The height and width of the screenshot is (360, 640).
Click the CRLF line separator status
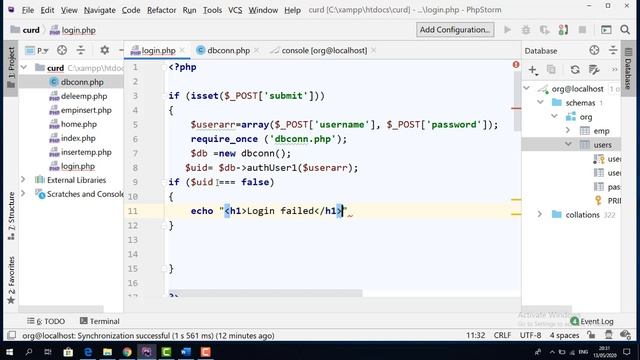502,335
